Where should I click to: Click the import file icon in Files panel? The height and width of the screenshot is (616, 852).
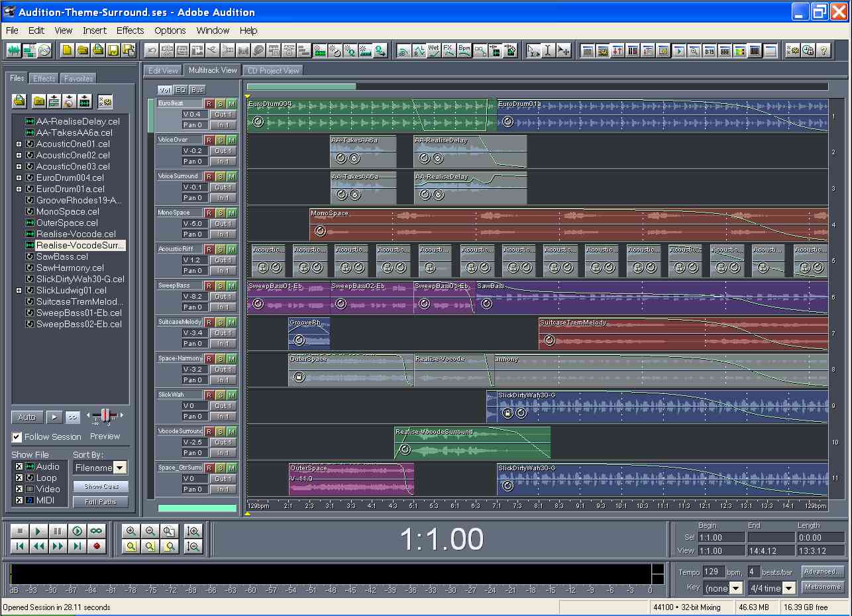click(x=19, y=101)
